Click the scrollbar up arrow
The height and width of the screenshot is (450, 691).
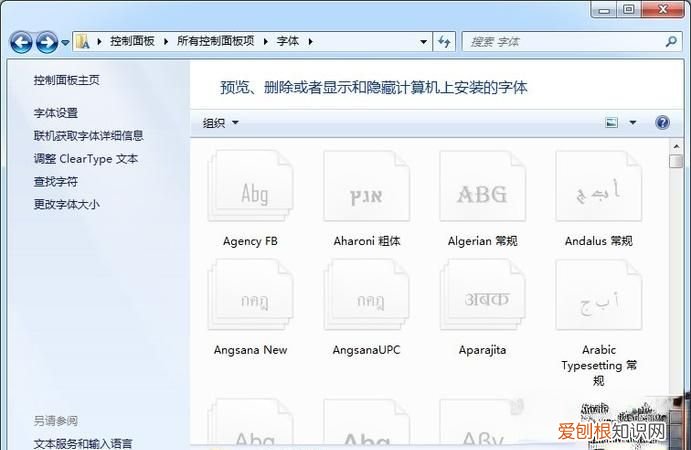pyautogui.click(x=676, y=146)
